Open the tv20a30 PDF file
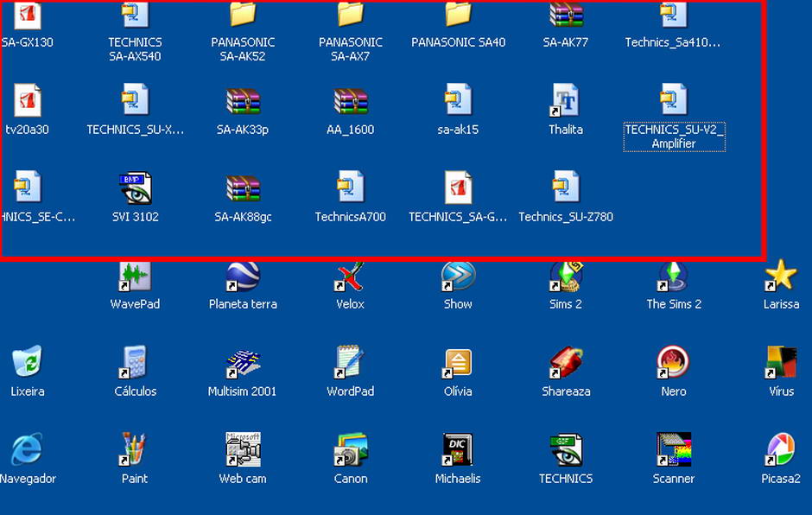 (x=28, y=100)
